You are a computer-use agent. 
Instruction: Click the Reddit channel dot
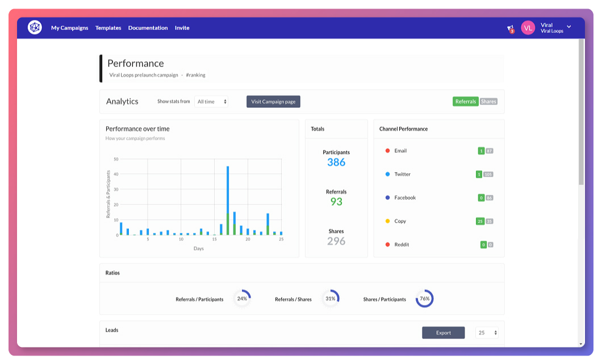pos(387,244)
